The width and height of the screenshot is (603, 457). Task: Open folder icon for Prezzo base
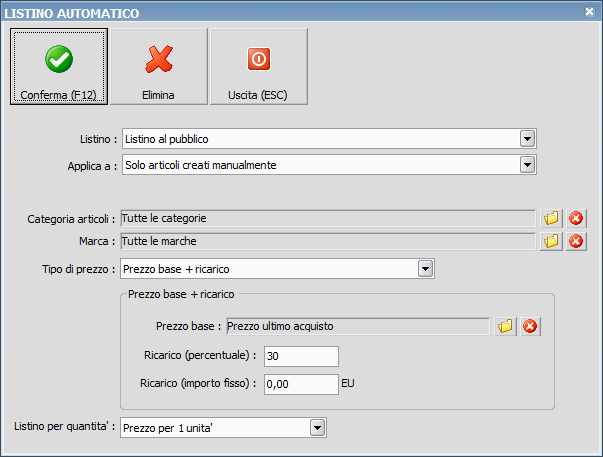[x=505, y=327]
